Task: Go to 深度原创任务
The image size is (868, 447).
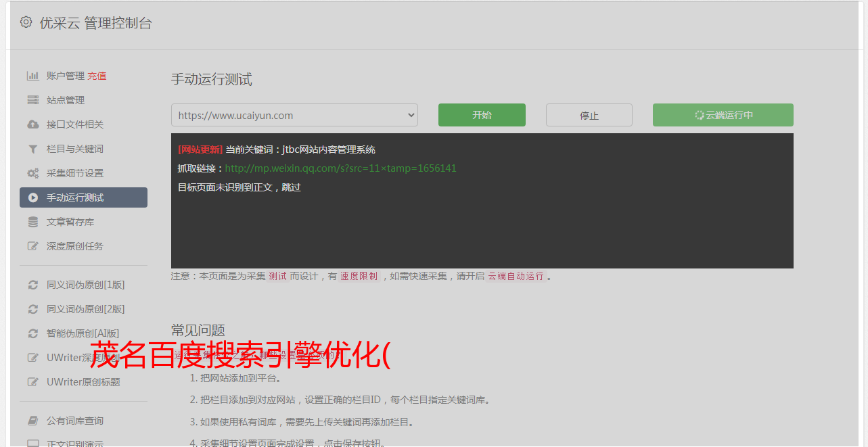Action: pos(75,246)
